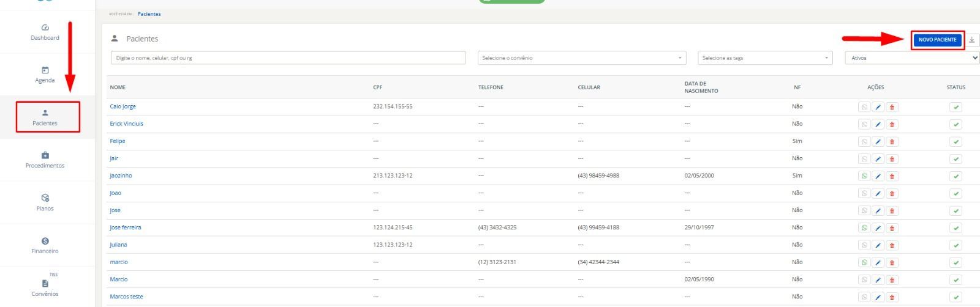The width and height of the screenshot is (980, 307).
Task: Click NF value 'Sim' in Felipe's row
Action: click(x=797, y=141)
